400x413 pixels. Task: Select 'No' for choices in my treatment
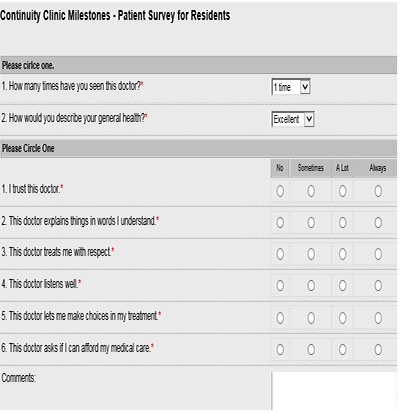(280, 318)
